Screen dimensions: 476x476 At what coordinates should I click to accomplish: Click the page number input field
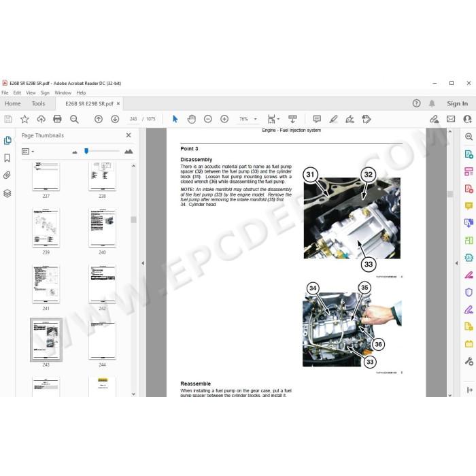133,119
